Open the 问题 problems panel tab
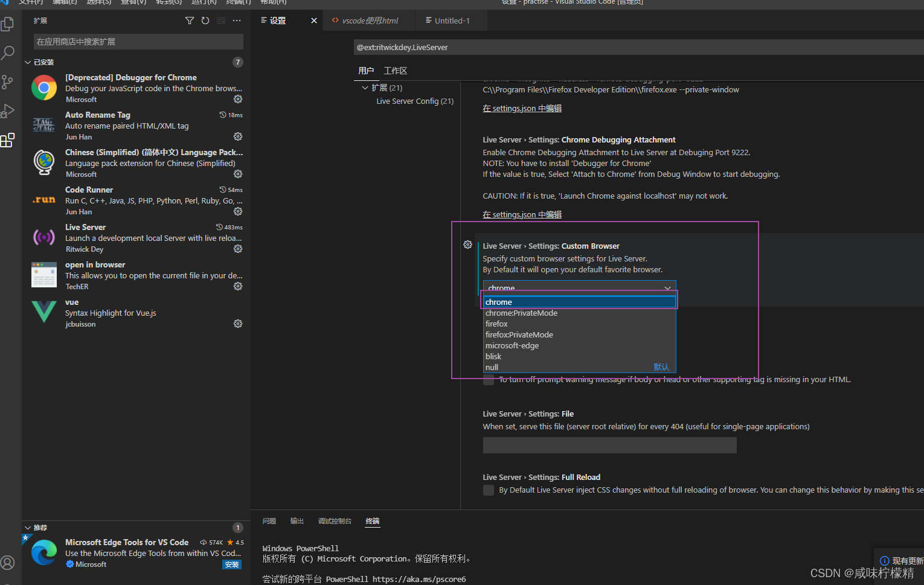 (x=269, y=521)
